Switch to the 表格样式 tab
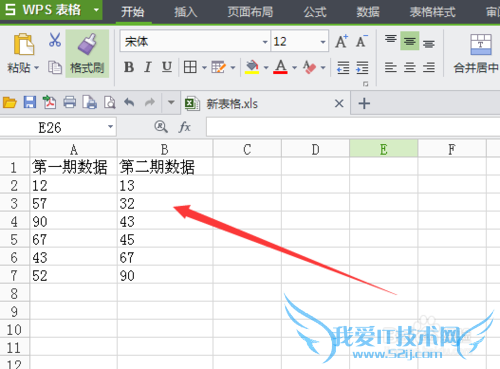Screen dimensions: 500x369 tap(432, 12)
